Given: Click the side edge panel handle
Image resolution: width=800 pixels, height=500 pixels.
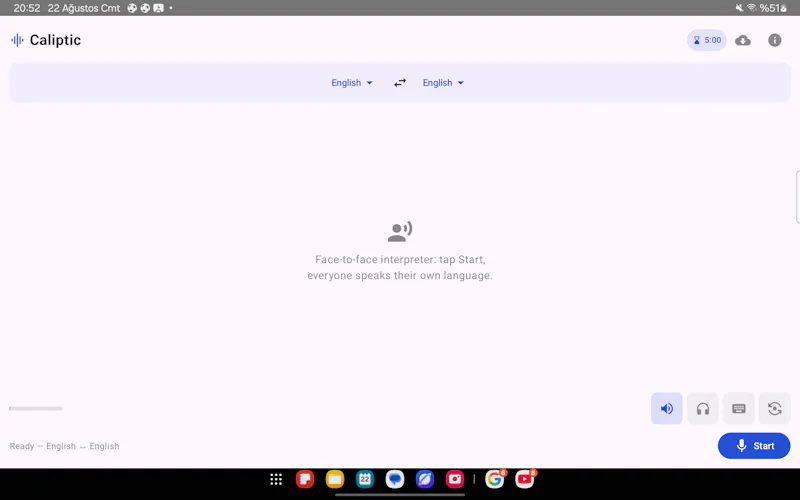Looking at the screenshot, I should click(x=797, y=197).
